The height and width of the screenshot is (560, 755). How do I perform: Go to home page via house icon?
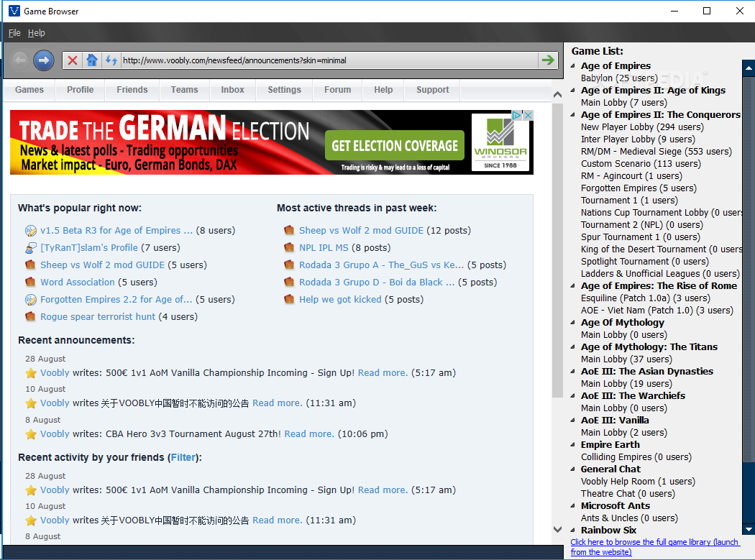[x=92, y=60]
